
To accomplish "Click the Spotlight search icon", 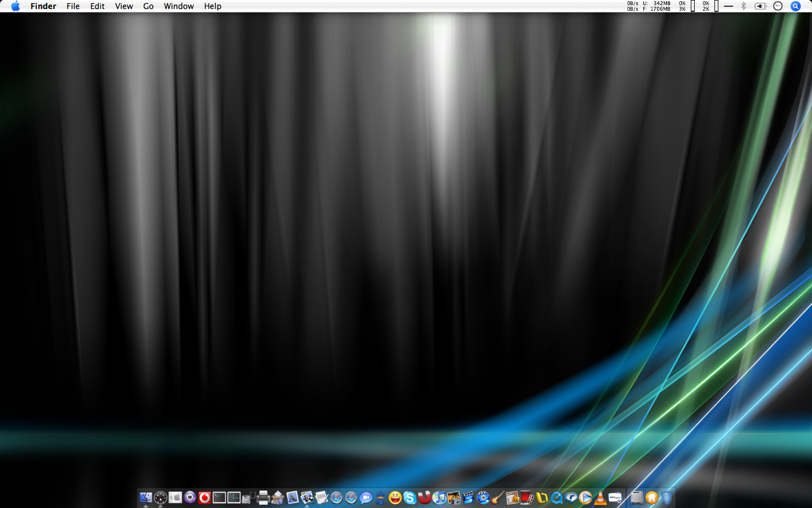I will (796, 6).
